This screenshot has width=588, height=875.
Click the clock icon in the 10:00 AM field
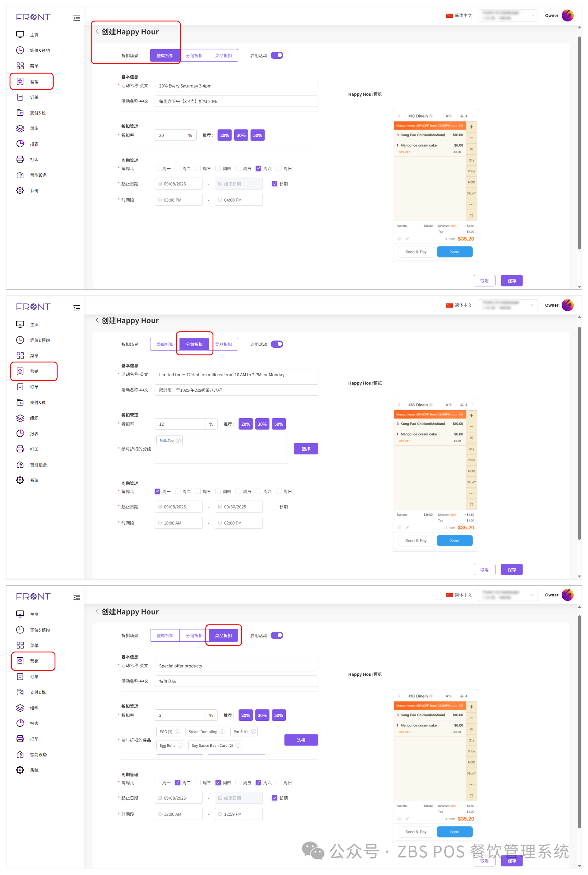(160, 523)
